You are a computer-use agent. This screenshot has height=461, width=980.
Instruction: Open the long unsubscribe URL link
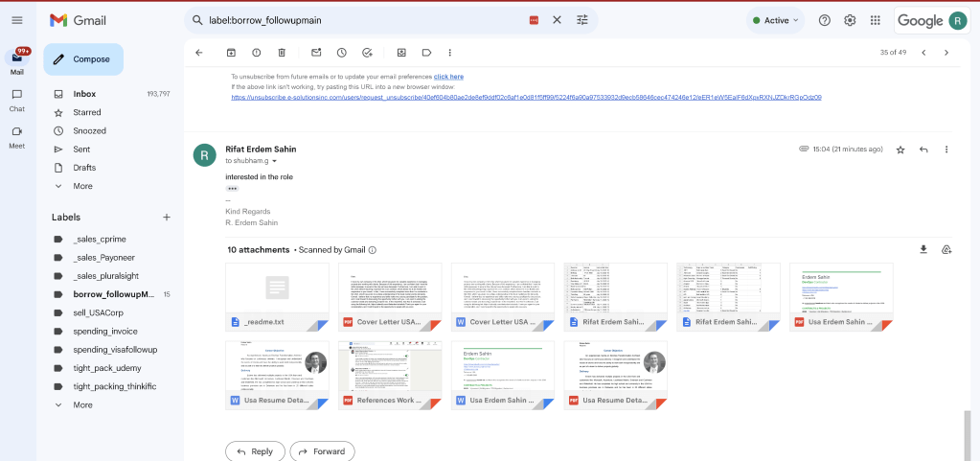pyautogui.click(x=526, y=98)
